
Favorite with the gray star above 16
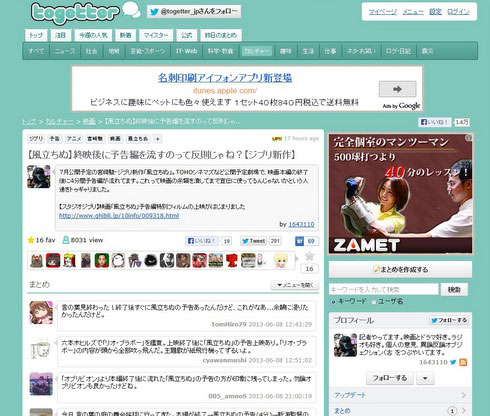[x=309, y=256]
